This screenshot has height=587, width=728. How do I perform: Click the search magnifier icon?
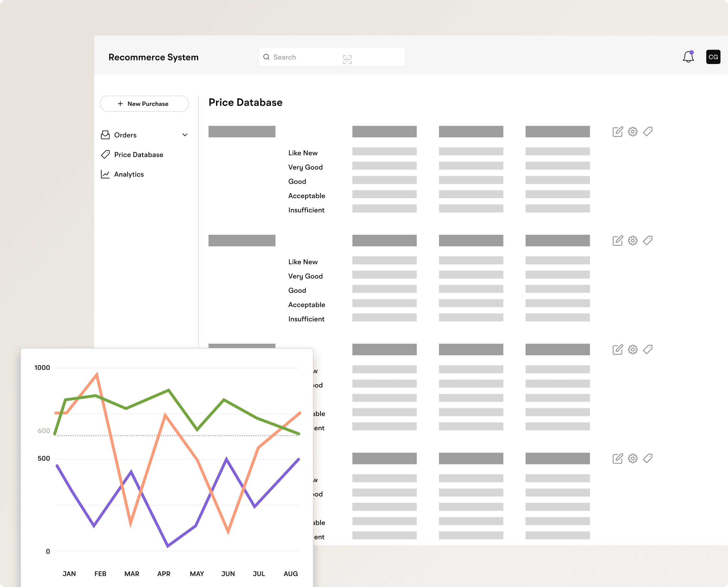(266, 57)
